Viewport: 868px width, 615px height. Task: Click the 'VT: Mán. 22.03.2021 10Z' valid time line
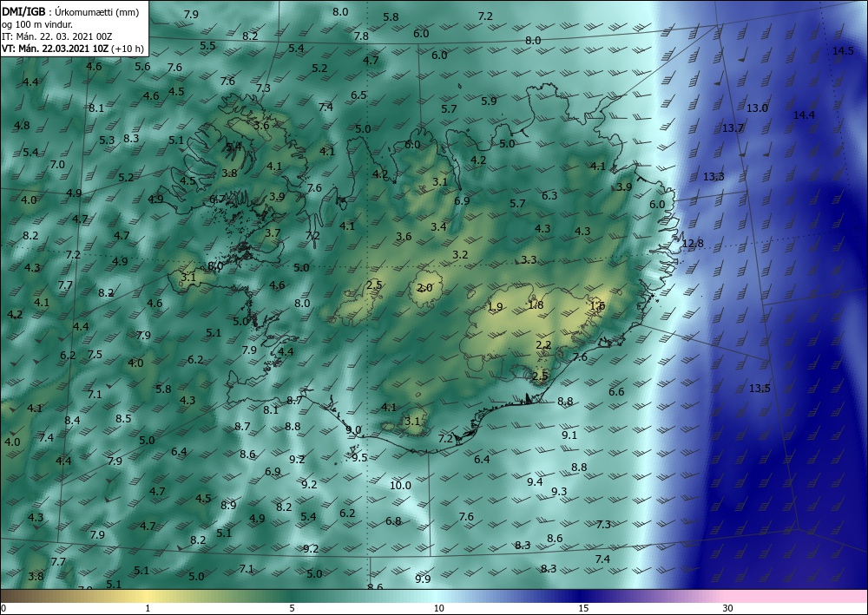click(x=56, y=49)
